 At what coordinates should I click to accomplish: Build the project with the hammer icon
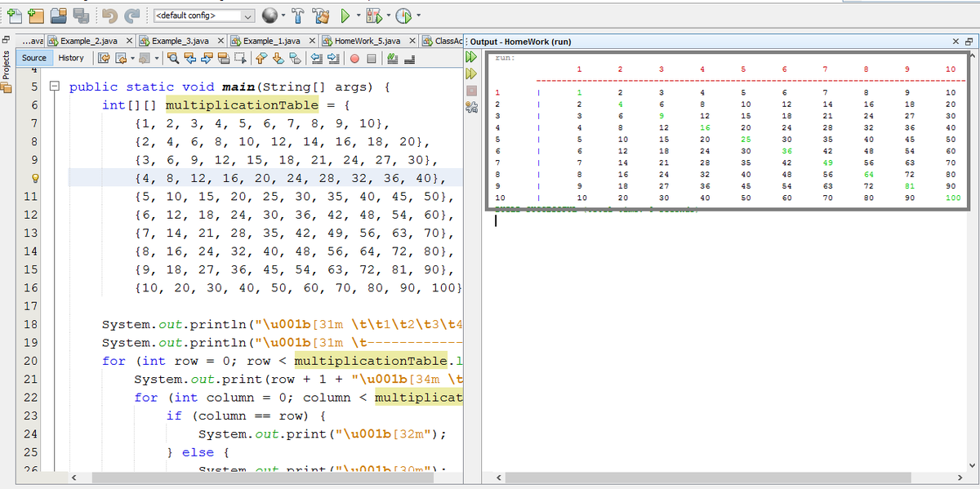[296, 15]
